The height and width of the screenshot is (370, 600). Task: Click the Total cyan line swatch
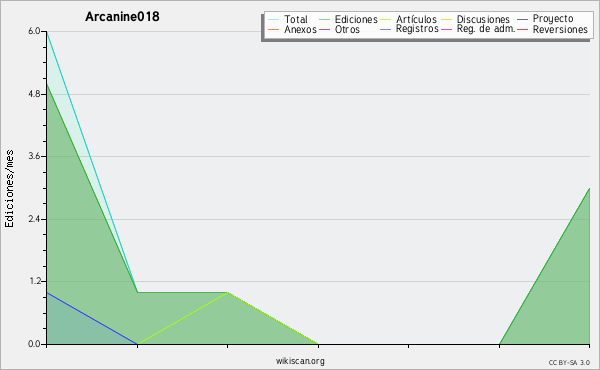(x=274, y=20)
